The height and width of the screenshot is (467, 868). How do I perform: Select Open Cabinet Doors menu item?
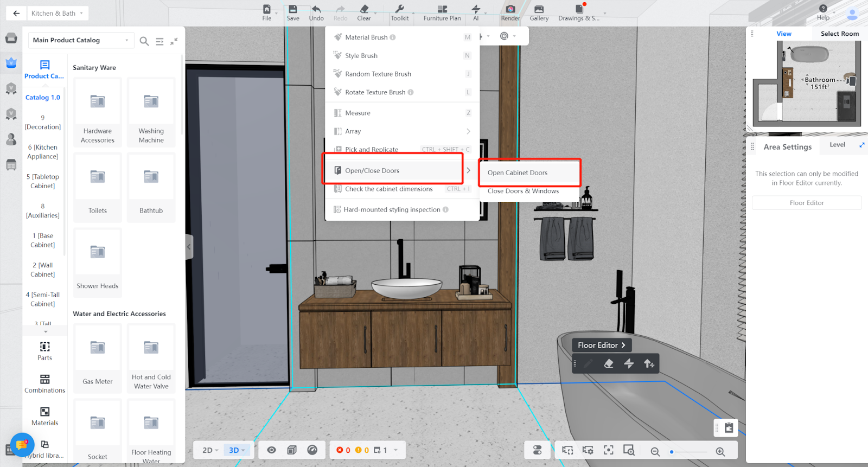point(518,172)
